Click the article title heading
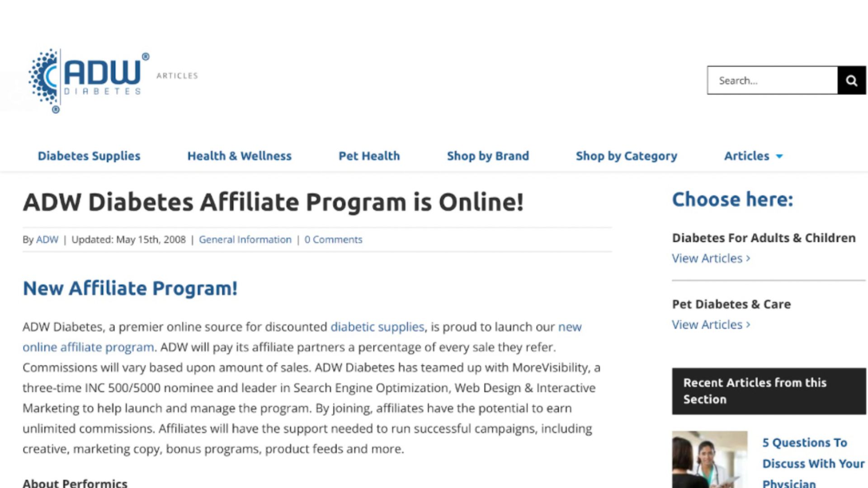Viewport: 868px width, 488px height. click(x=273, y=202)
